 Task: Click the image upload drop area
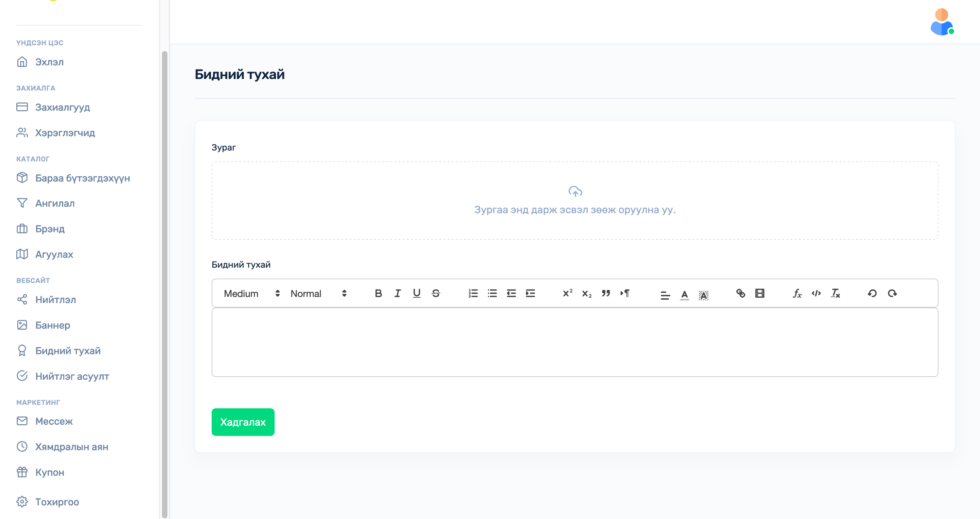[x=574, y=201]
